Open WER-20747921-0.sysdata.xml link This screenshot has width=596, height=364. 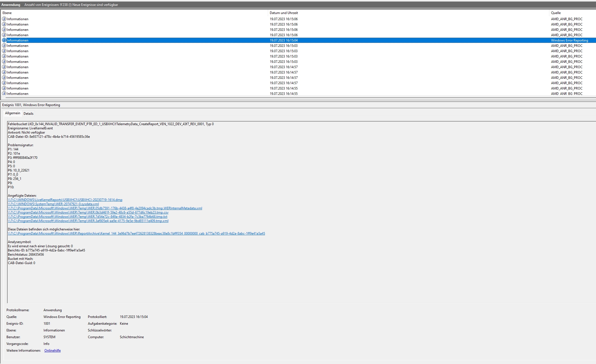click(x=53, y=204)
